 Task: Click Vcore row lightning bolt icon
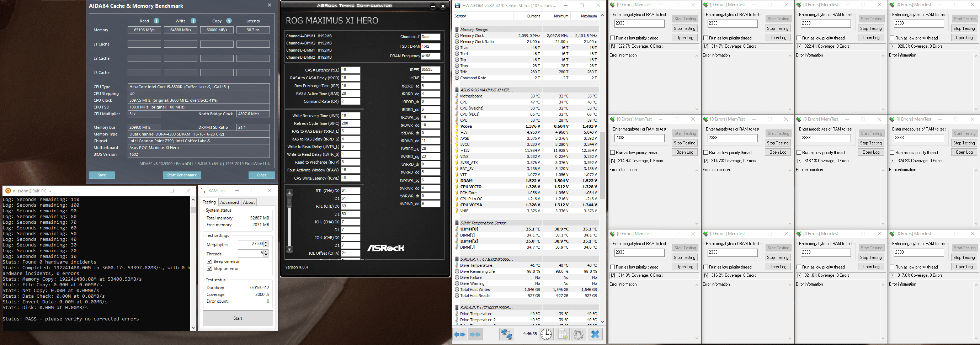click(457, 126)
